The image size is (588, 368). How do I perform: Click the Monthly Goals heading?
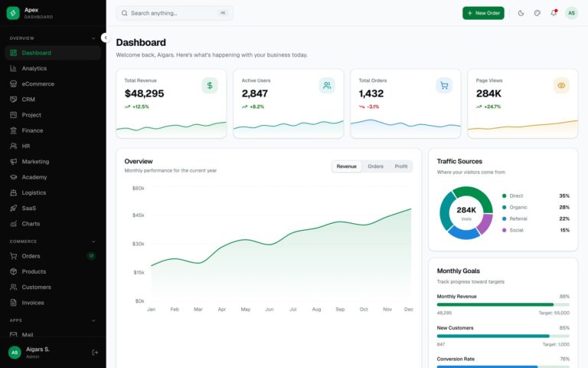tap(459, 271)
